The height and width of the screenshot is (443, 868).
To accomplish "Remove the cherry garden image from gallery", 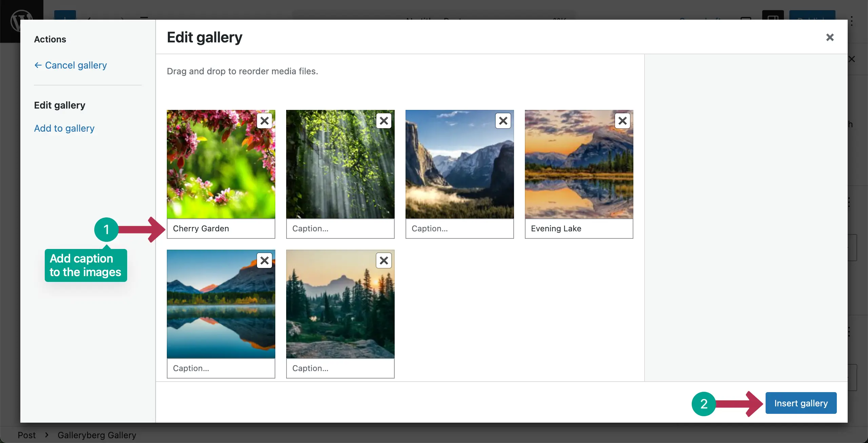I will 264,121.
